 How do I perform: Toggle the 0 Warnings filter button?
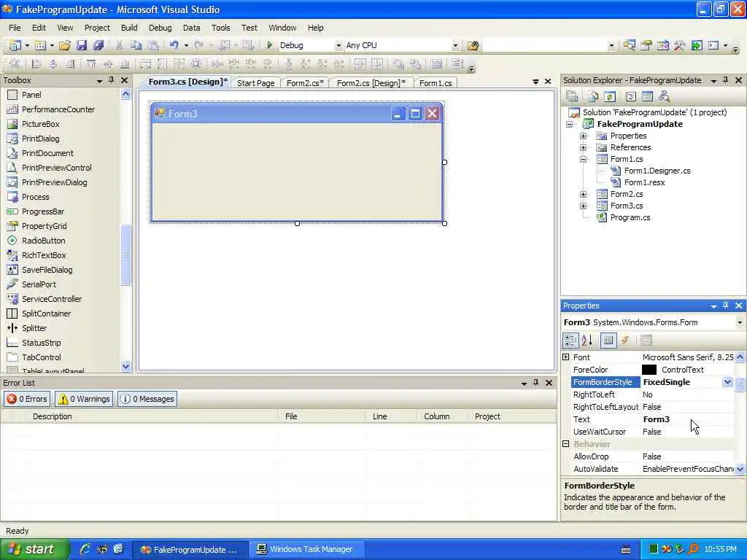[84, 399]
